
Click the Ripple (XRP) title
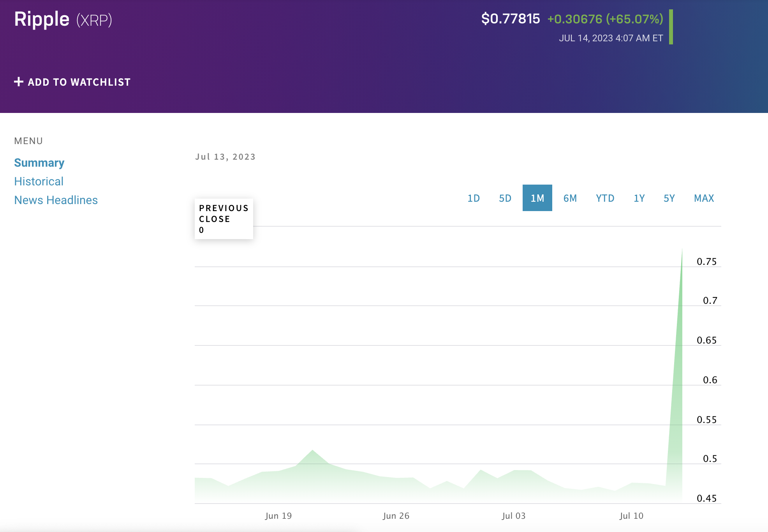click(x=63, y=19)
